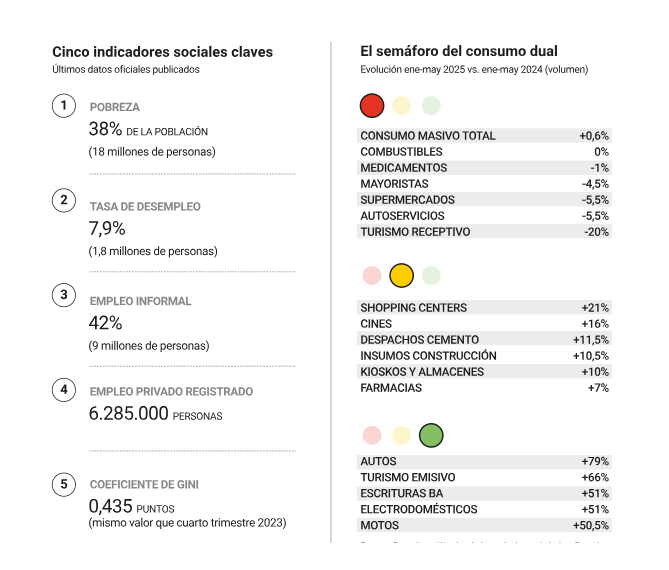Screen dimensions: 669x570
Task: Click the active red traffic light circle
Action: [372, 106]
